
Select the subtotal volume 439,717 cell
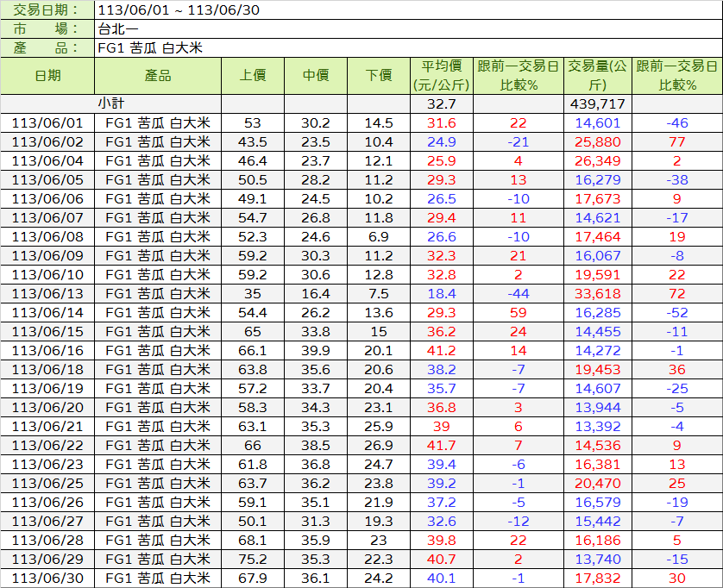coord(597,103)
